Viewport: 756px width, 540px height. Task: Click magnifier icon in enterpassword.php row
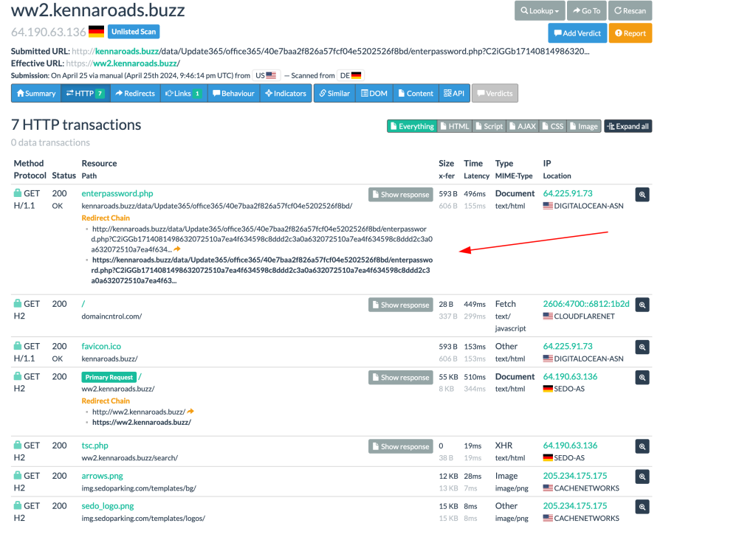pos(642,195)
